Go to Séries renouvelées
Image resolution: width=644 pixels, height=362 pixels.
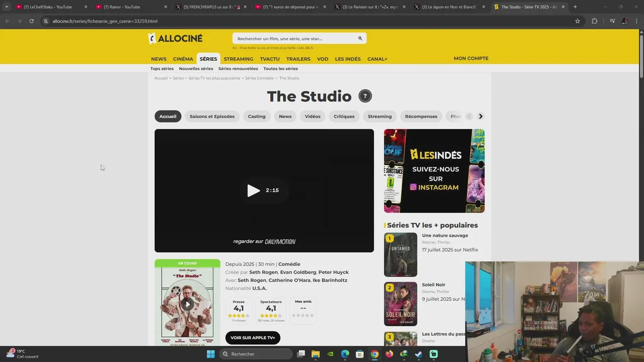(x=238, y=68)
